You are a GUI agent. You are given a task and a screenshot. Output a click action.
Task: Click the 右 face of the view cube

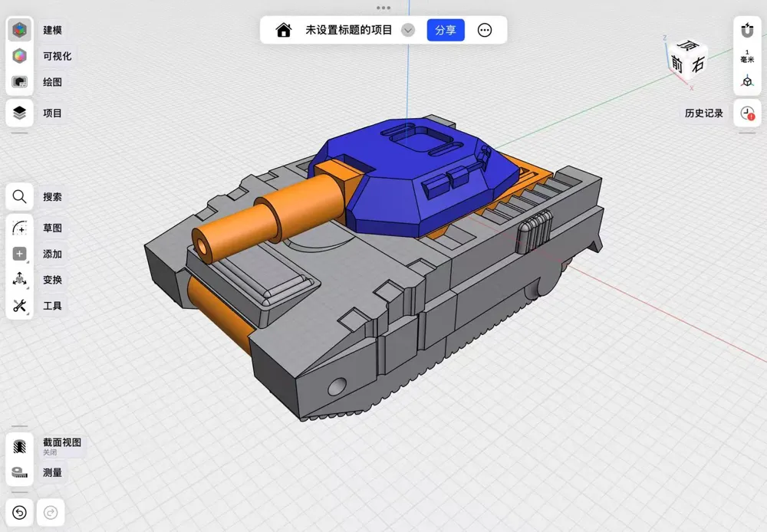[699, 64]
